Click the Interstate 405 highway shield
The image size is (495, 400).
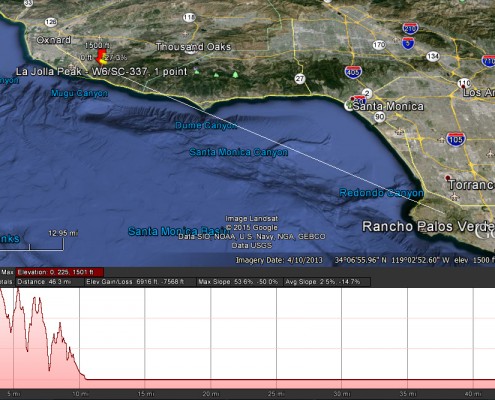[353, 72]
